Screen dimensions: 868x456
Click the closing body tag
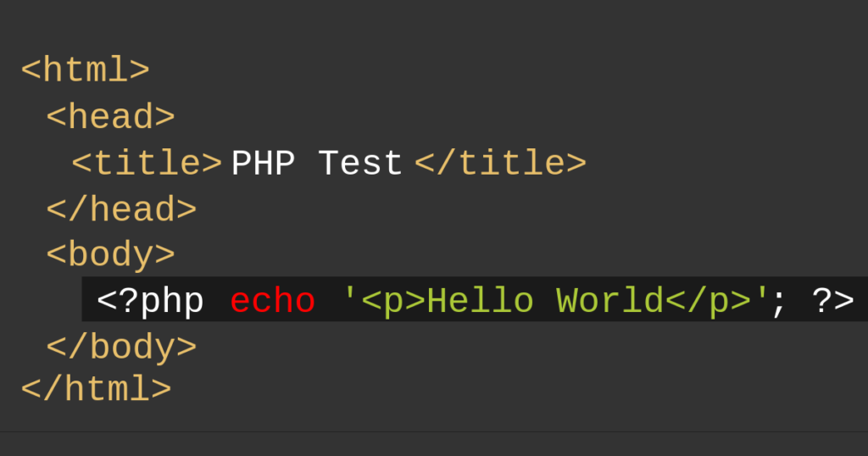122,348
